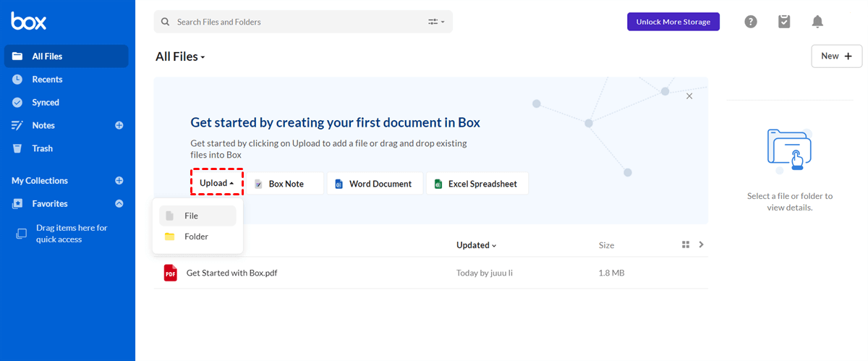Screen dimensions: 868x361
Task: Open Get Started with Box.pdf
Action: pos(231,273)
